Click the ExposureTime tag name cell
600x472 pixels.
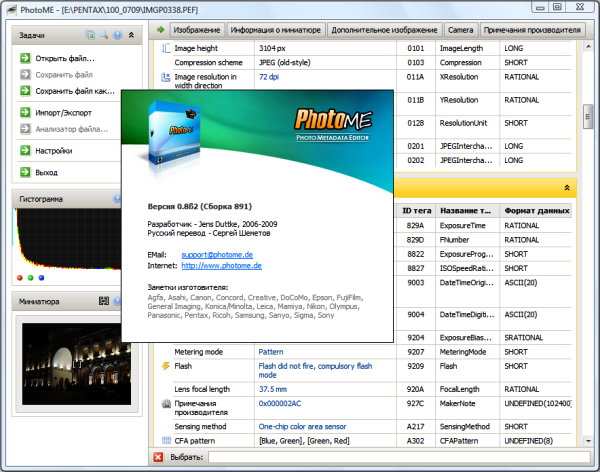[463, 225]
